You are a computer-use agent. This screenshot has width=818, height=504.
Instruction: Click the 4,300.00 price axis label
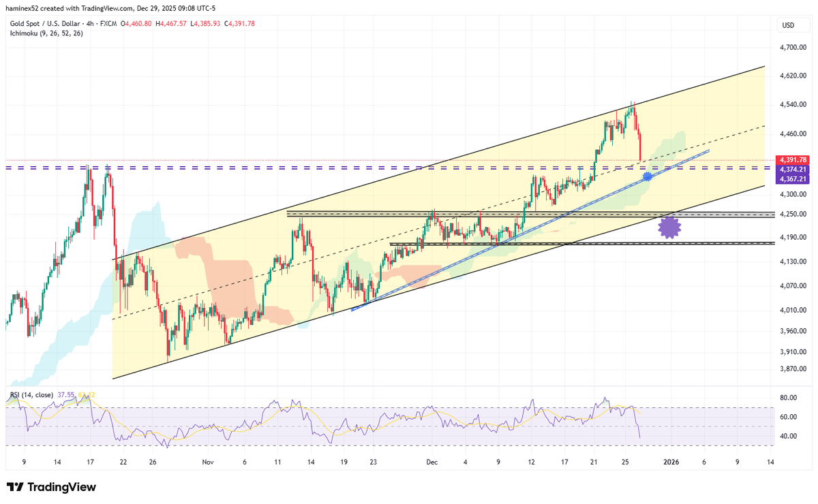coord(795,194)
